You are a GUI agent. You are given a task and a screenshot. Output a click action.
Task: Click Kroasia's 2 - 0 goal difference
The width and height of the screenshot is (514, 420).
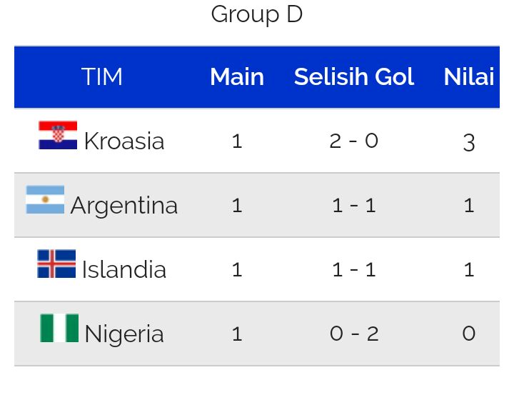coord(354,141)
